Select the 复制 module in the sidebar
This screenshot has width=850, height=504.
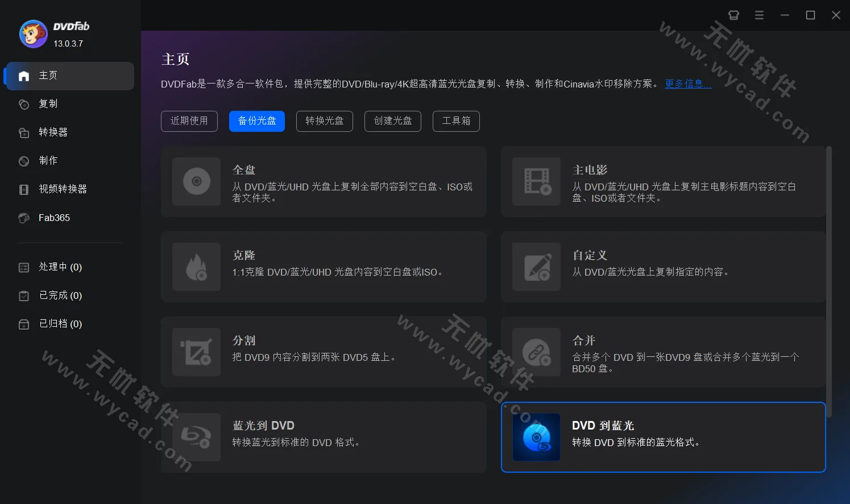pyautogui.click(x=48, y=104)
